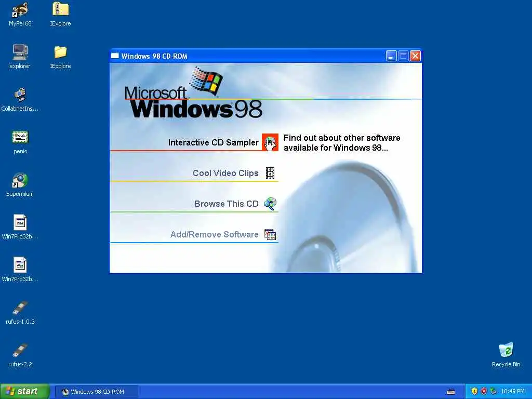Click the 10:49 PM system clock
This screenshot has height=399, width=532.
click(x=513, y=391)
